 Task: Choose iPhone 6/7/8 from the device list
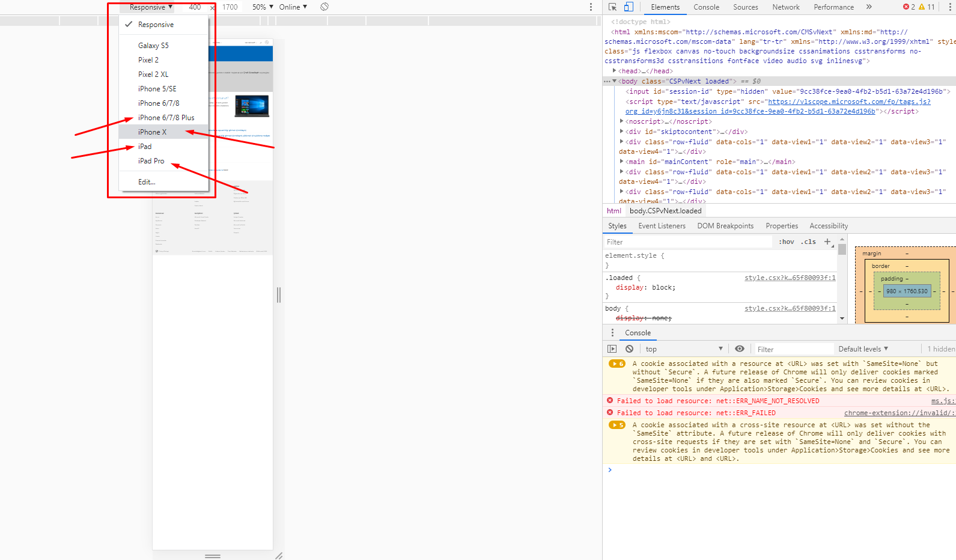pos(163,103)
